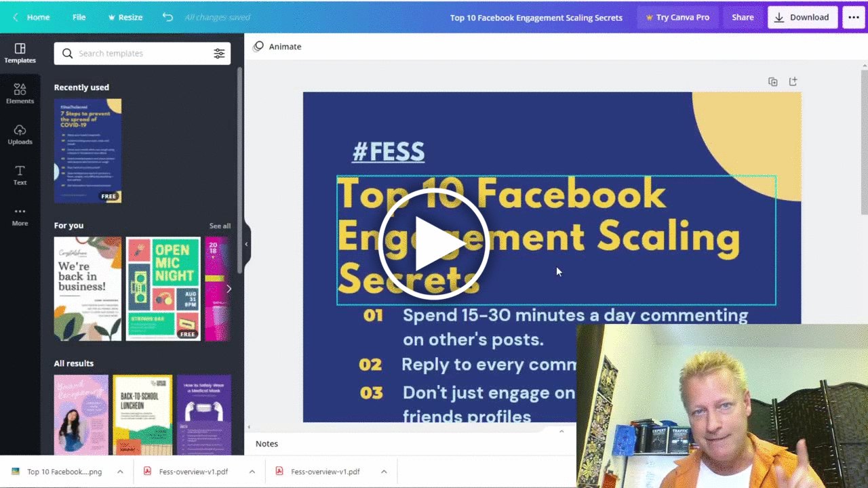Open the Elements sidebar tab

pyautogui.click(x=20, y=94)
